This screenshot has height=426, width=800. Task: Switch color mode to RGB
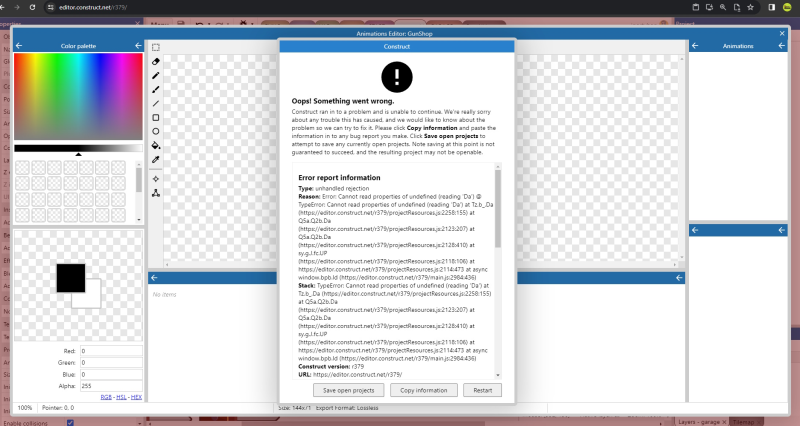[x=106, y=397]
